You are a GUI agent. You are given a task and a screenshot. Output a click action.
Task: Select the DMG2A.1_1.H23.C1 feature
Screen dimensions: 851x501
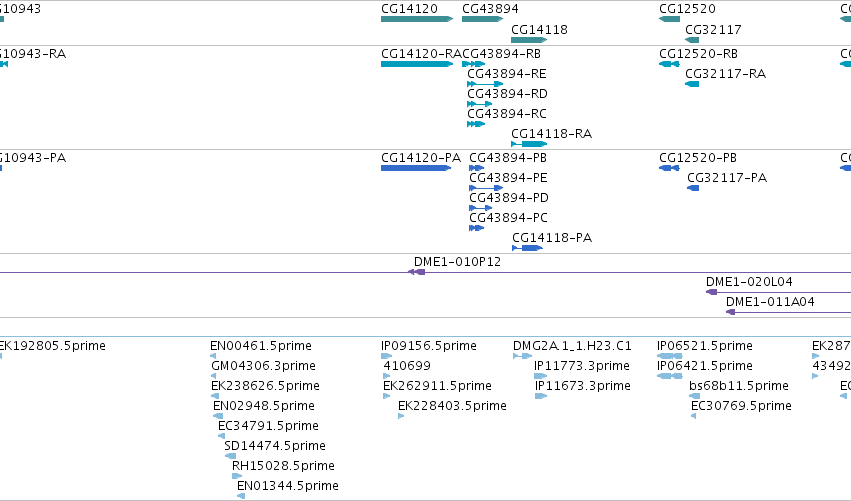pyautogui.click(x=522, y=356)
